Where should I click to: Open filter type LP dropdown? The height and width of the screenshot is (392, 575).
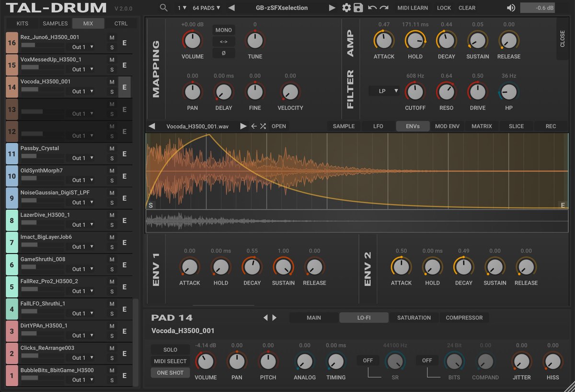tap(384, 91)
